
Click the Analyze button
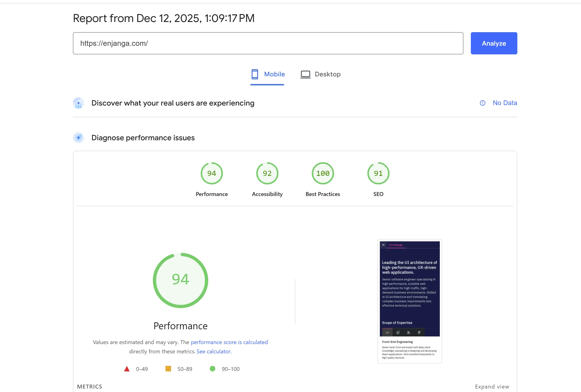pos(494,43)
